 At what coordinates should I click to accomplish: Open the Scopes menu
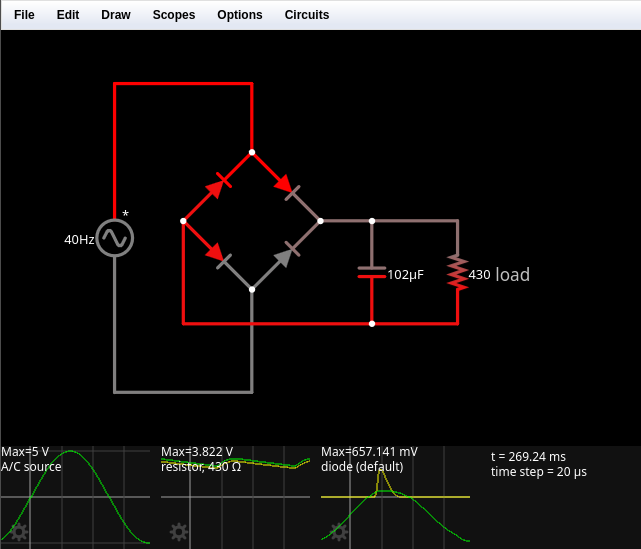[x=174, y=15]
